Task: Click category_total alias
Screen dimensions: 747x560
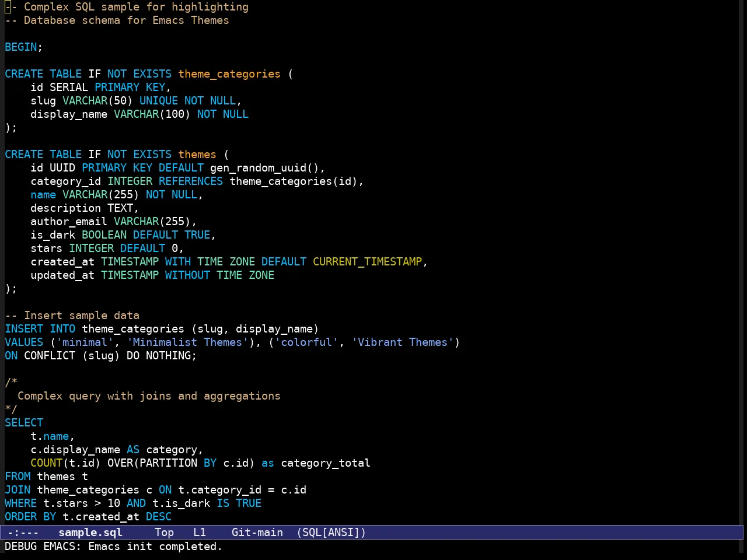Action: click(x=326, y=463)
